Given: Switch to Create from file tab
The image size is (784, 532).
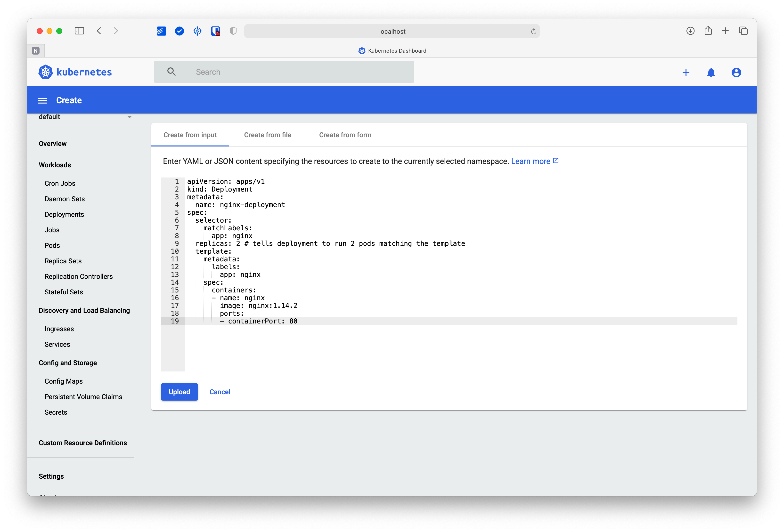Looking at the screenshot, I should click(x=268, y=135).
